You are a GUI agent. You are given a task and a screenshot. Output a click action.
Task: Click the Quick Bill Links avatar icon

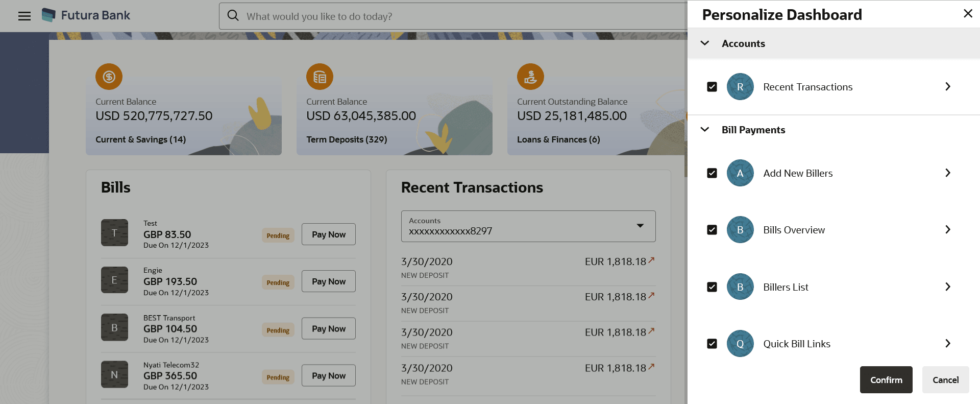click(x=740, y=344)
